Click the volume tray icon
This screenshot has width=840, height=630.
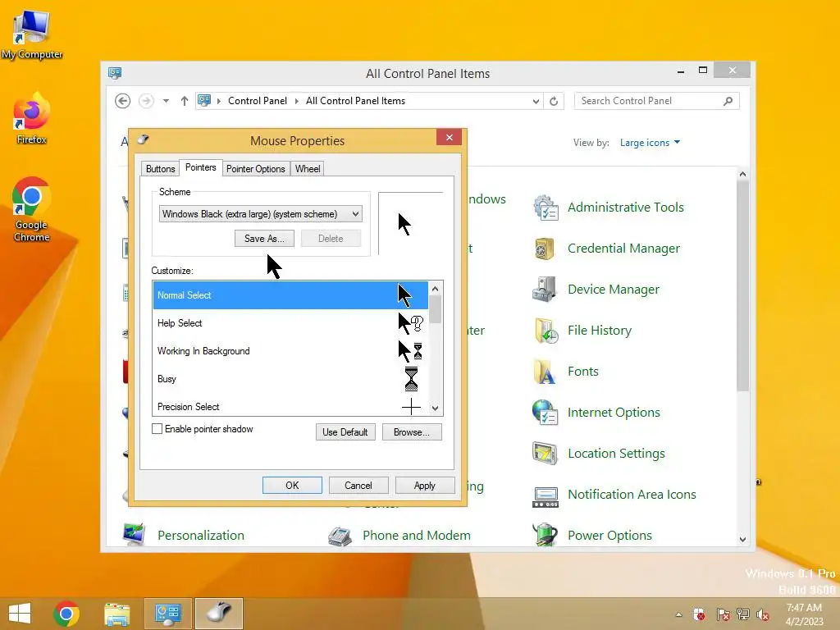(763, 614)
